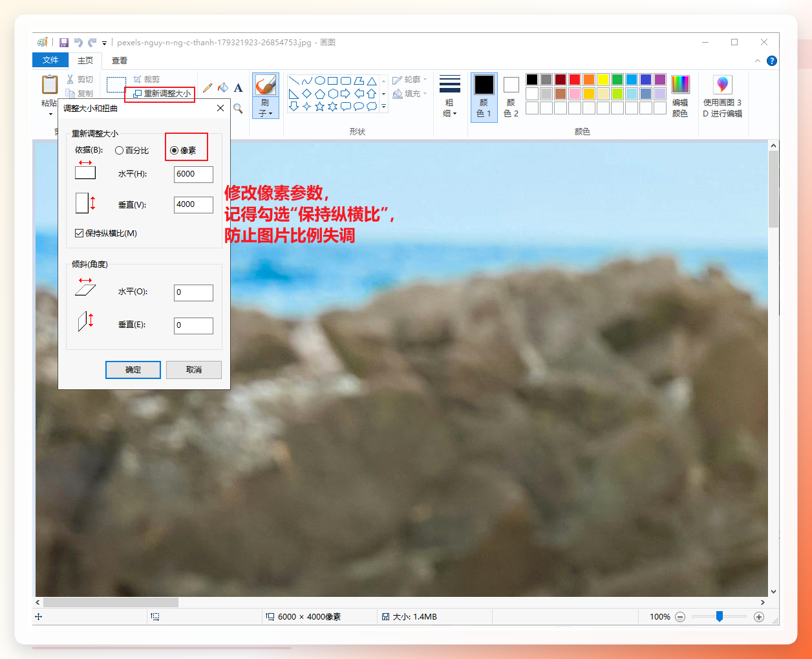Click the zoom out minus icon
The height and width of the screenshot is (659, 812).
pyautogui.click(x=680, y=617)
